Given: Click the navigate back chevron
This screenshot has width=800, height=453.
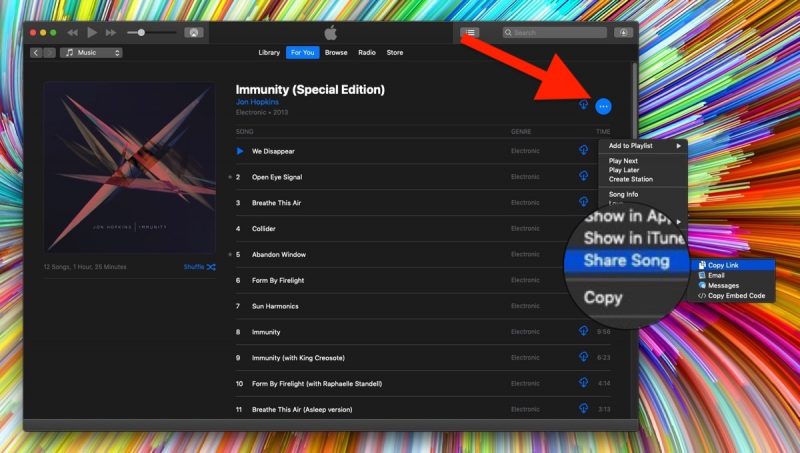Looking at the screenshot, I should [x=36, y=52].
